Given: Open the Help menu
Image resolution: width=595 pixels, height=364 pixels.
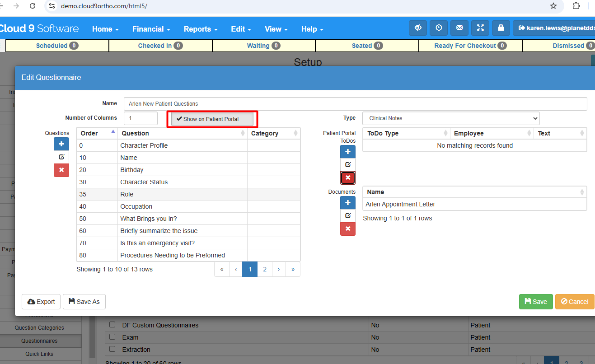Looking at the screenshot, I should [312, 29].
